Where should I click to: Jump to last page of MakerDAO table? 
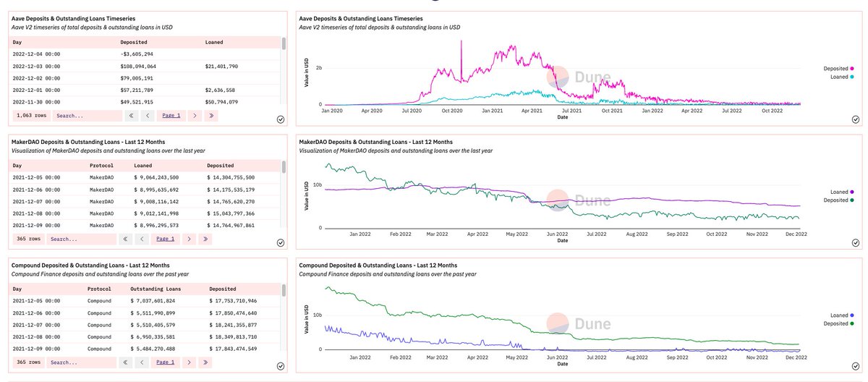click(x=206, y=238)
